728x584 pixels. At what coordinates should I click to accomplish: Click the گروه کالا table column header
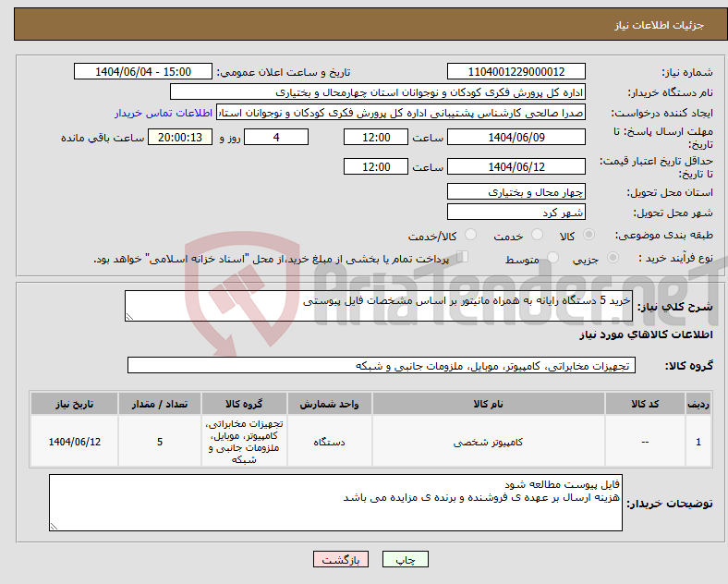coord(244,404)
